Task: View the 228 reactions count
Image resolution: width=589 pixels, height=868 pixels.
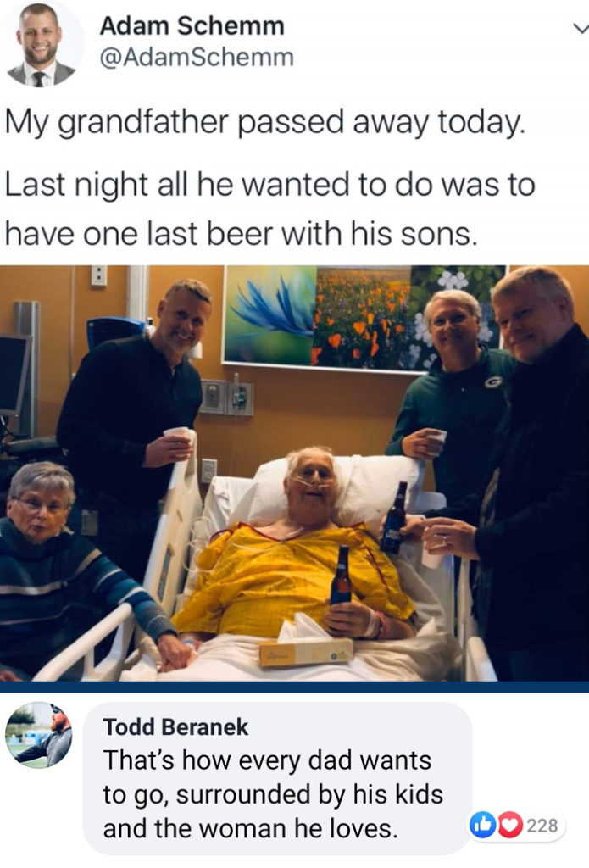Action: click(542, 826)
